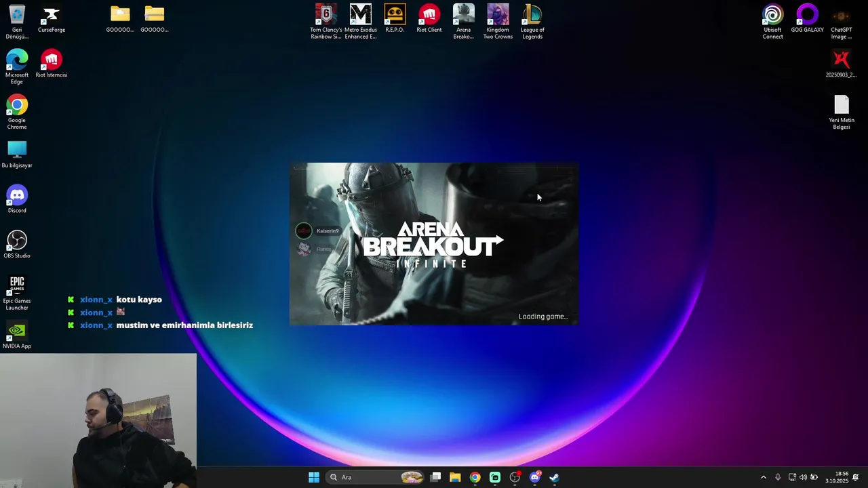Switch to OBS Studio in the taskbar

[515, 477]
